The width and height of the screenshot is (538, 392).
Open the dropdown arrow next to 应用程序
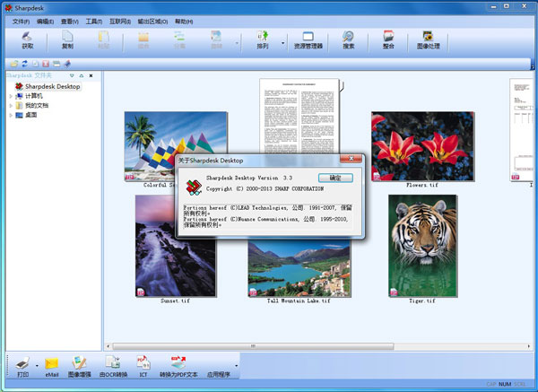[236, 366]
